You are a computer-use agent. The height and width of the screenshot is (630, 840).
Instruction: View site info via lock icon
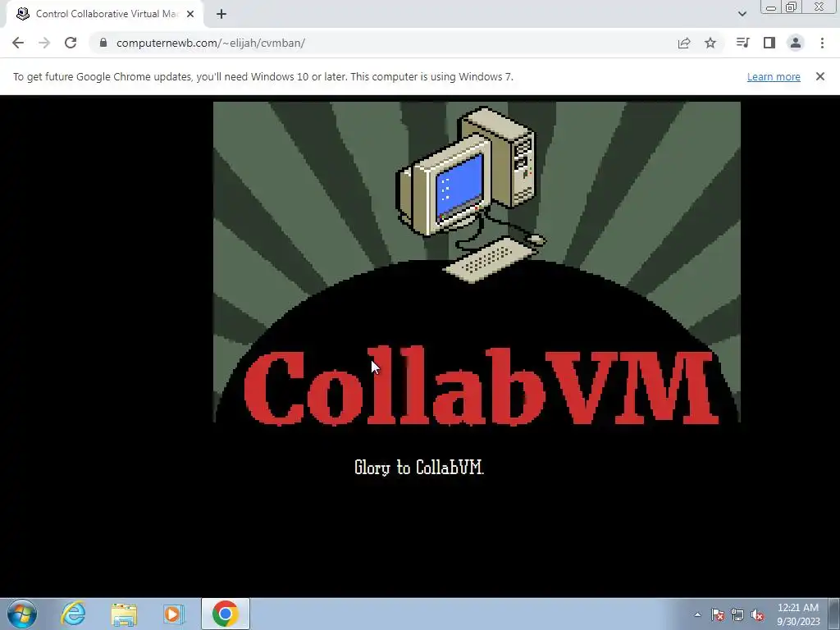[103, 43]
